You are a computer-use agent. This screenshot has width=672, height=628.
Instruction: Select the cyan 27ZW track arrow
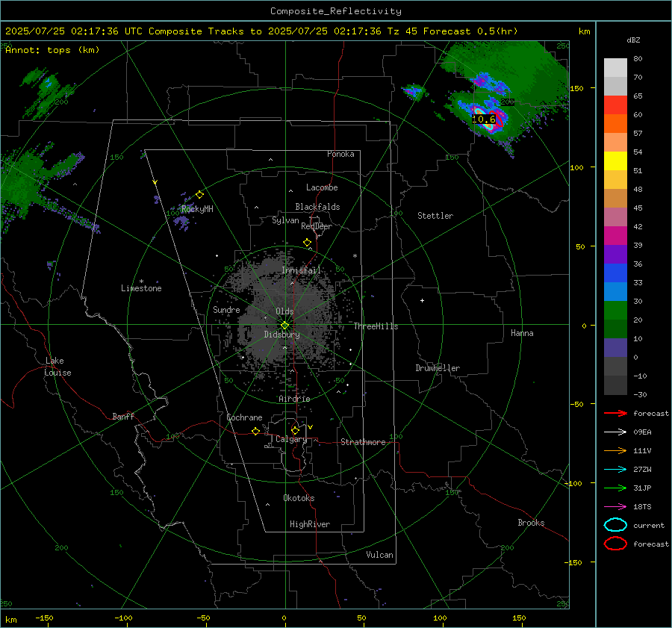[615, 470]
